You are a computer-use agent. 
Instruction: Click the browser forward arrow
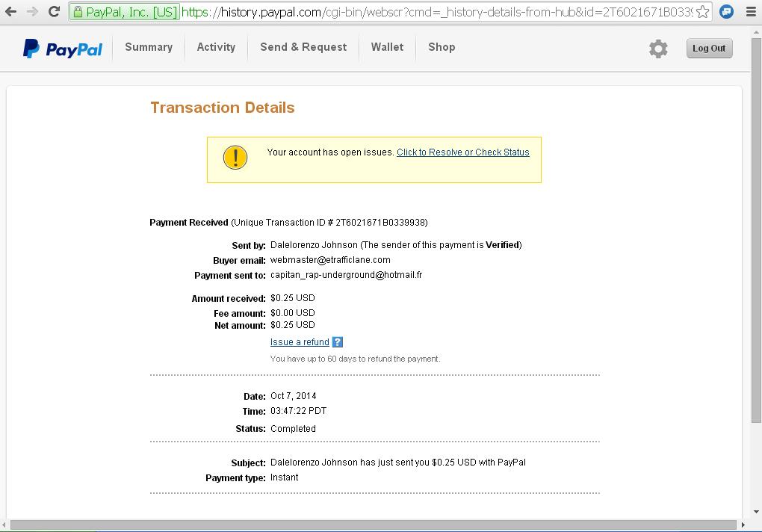(33, 11)
